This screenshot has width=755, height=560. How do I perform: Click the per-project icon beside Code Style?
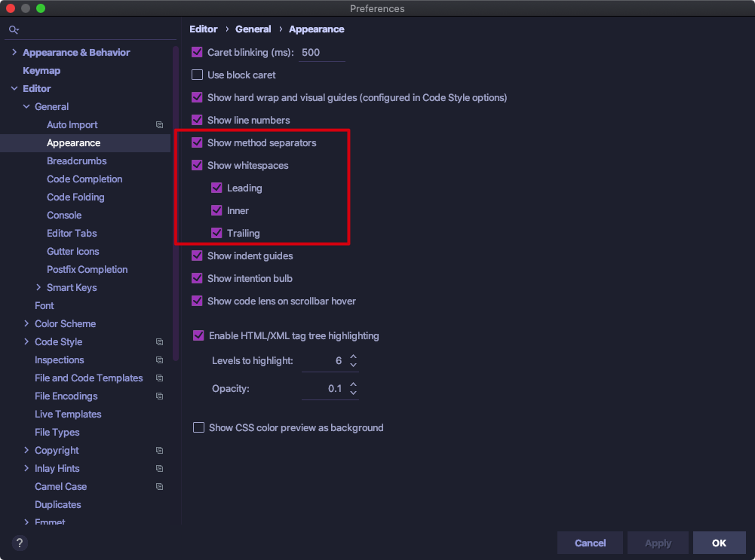click(159, 342)
